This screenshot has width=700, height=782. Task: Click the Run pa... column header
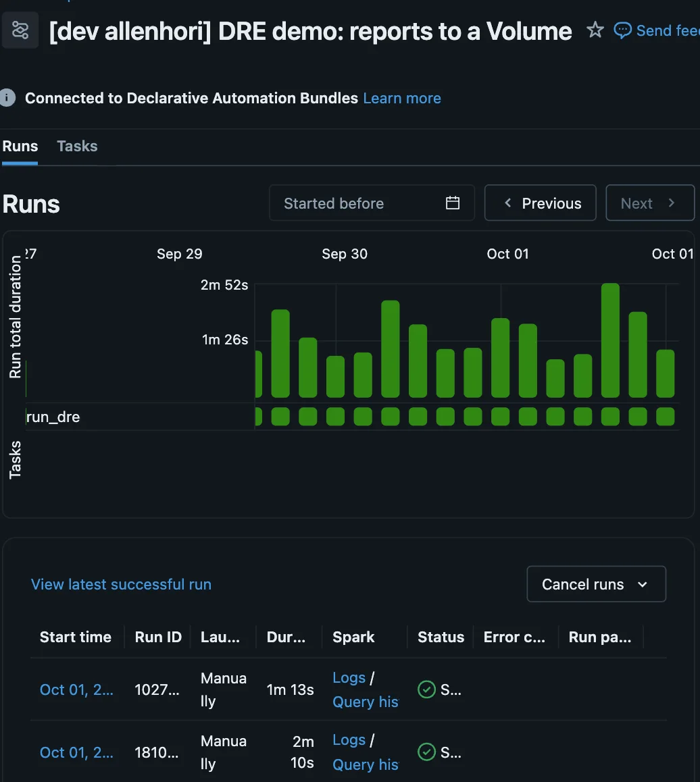click(600, 637)
